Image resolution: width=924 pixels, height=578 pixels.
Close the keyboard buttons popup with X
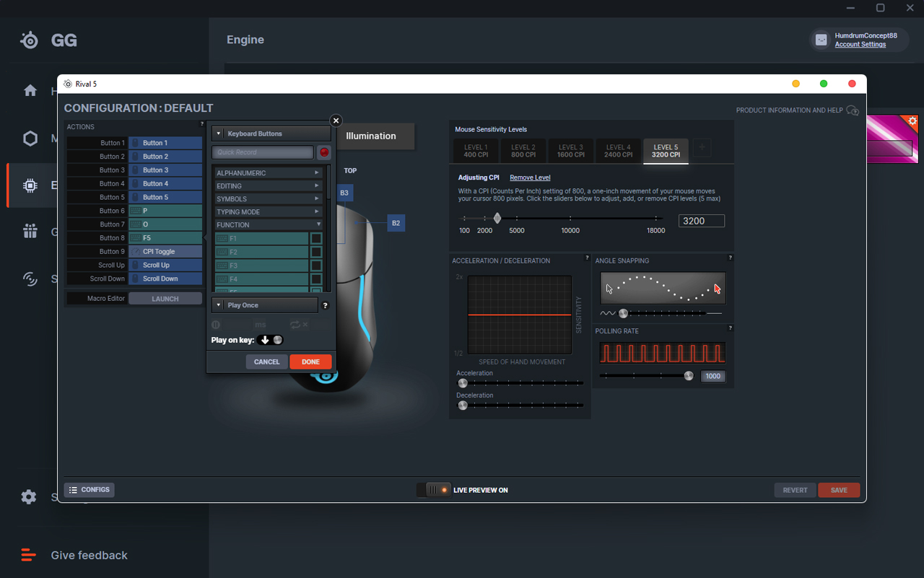click(336, 121)
